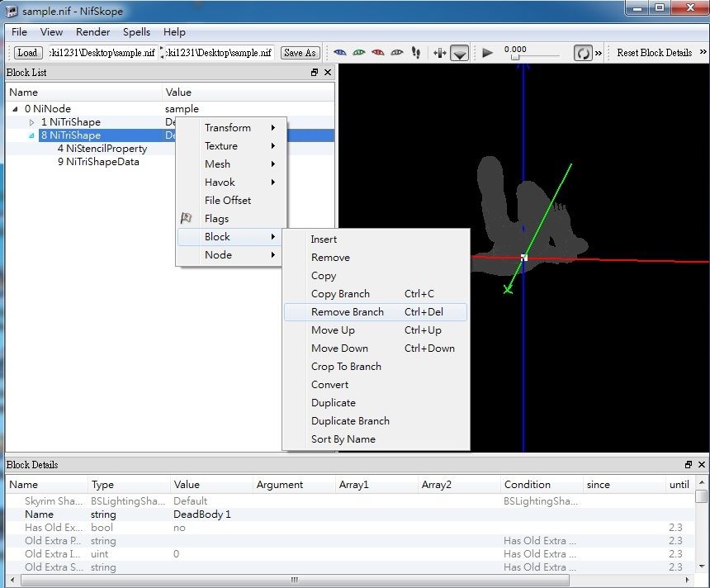The width and height of the screenshot is (710, 588).
Task: Click the grey eye view icon
Action: coord(397,53)
